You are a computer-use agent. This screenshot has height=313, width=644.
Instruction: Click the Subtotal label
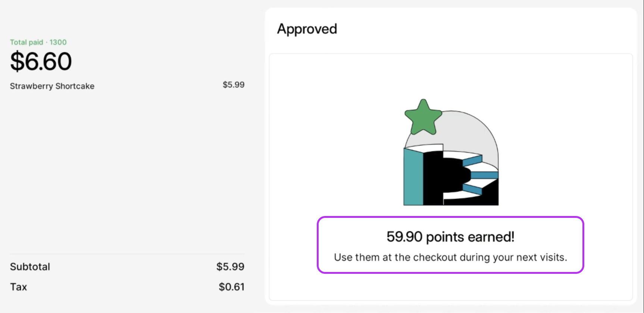point(30,267)
